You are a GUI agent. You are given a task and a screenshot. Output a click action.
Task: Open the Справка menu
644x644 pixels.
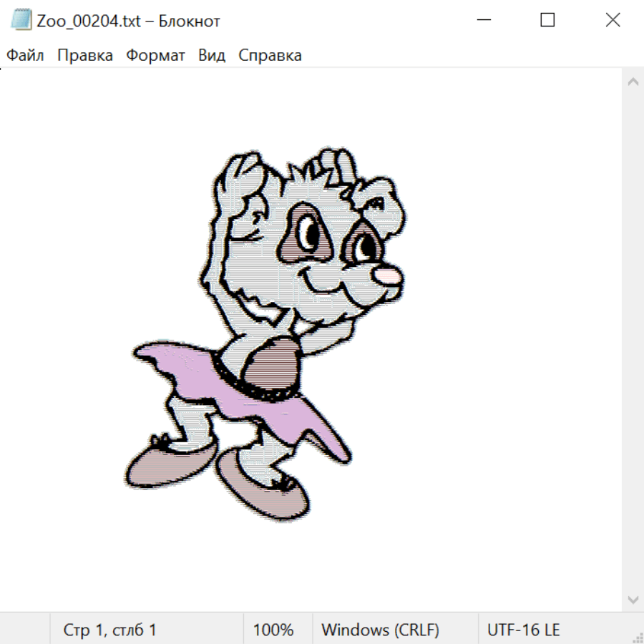coord(270,56)
